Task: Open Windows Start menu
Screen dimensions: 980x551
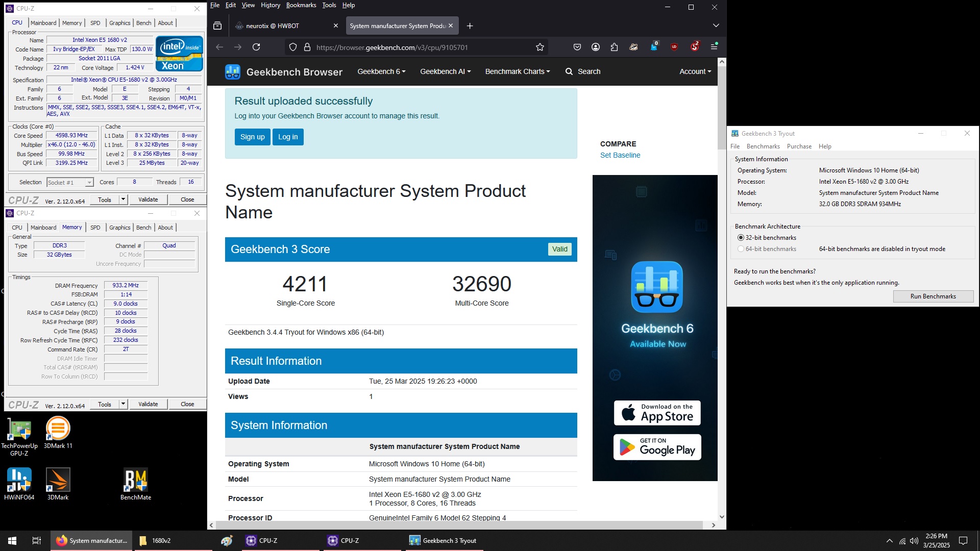Action: (x=12, y=541)
